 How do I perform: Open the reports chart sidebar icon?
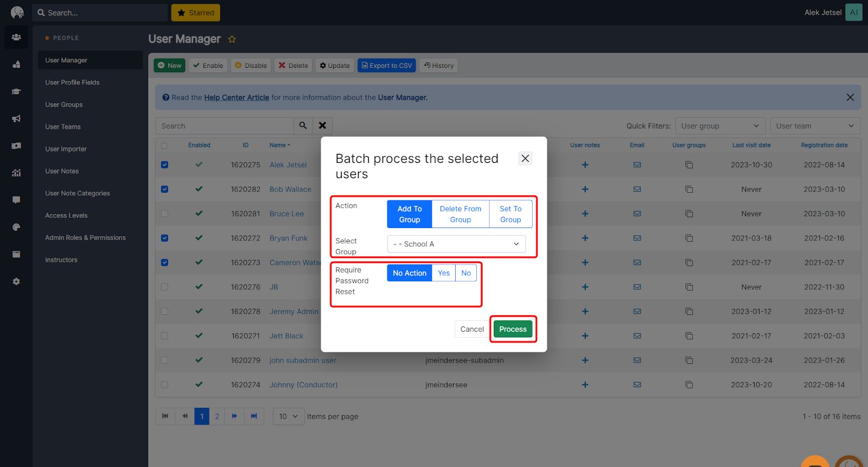pyautogui.click(x=16, y=173)
